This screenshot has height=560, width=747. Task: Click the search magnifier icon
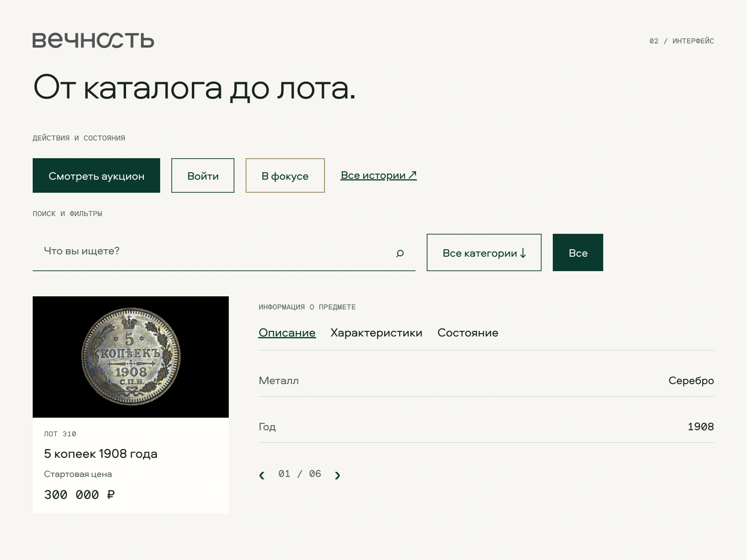[400, 253]
